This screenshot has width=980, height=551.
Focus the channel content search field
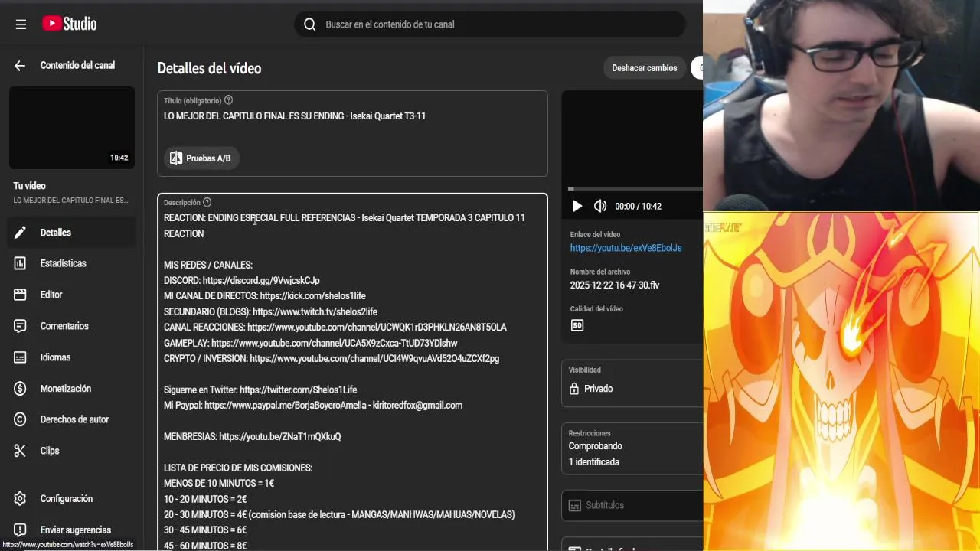[490, 24]
